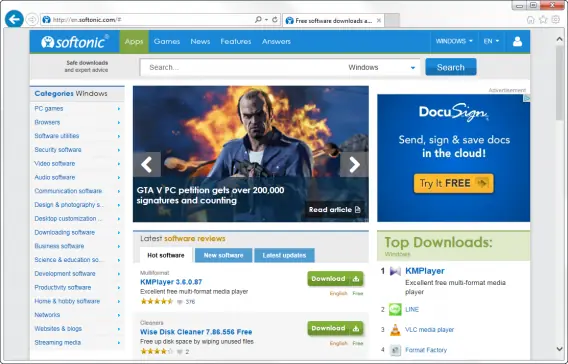Open the Features navigation tab
The width and height of the screenshot is (568, 364).
[x=236, y=42]
